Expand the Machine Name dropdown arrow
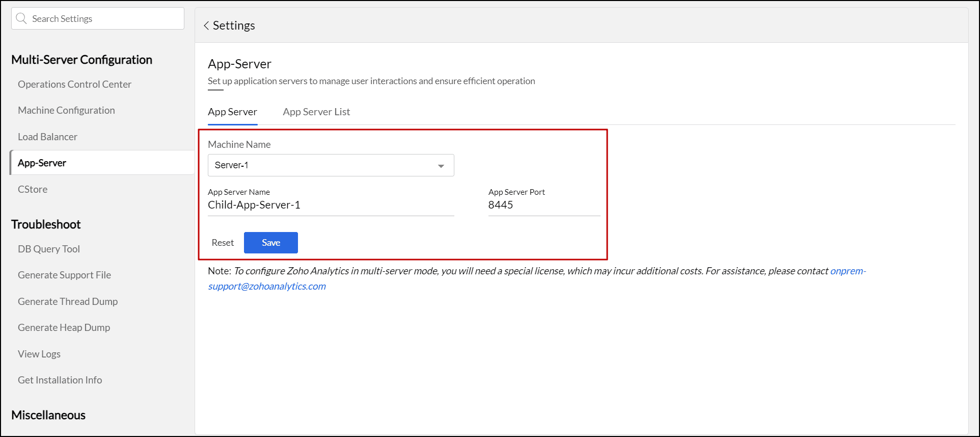This screenshot has height=437, width=980. coord(441,166)
